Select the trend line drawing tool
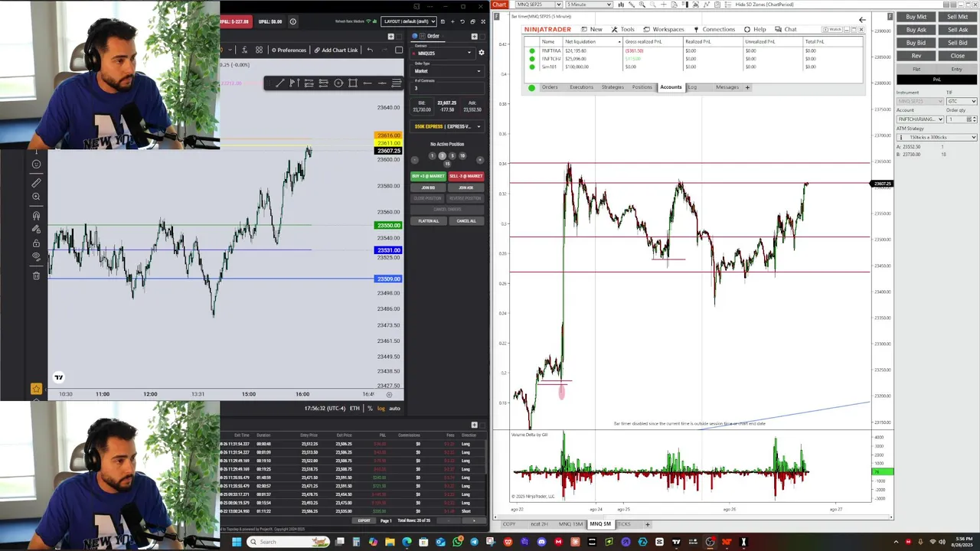Screen dimensions: 980x551 coord(280,83)
